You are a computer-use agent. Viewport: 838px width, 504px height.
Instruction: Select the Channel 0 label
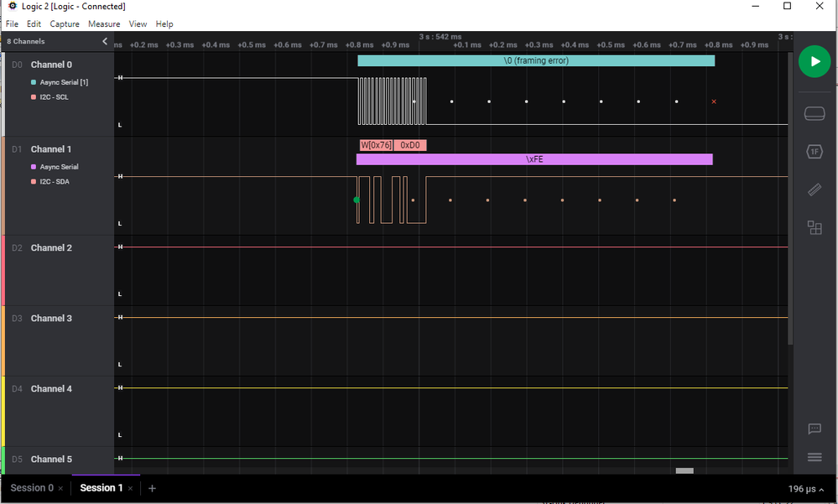tap(51, 65)
